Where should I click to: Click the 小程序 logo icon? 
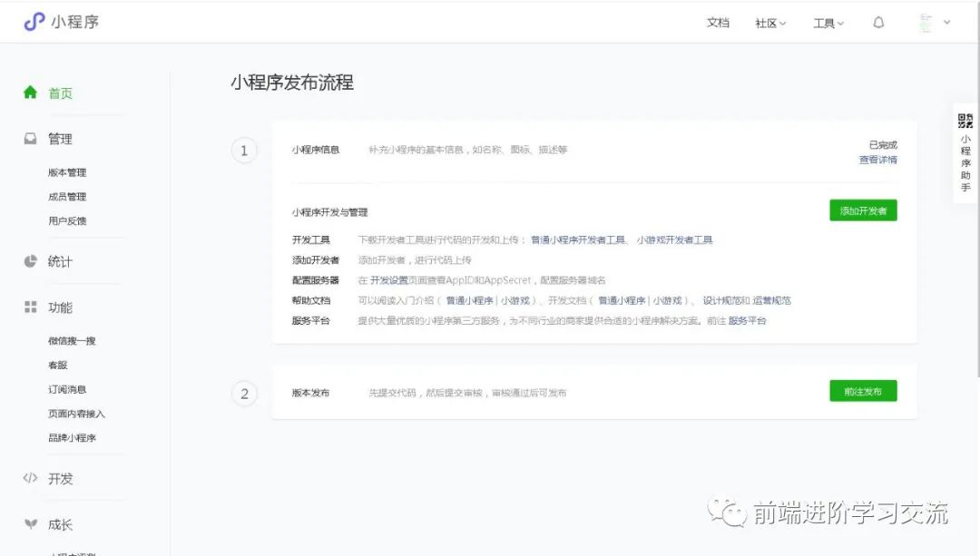click(x=34, y=22)
